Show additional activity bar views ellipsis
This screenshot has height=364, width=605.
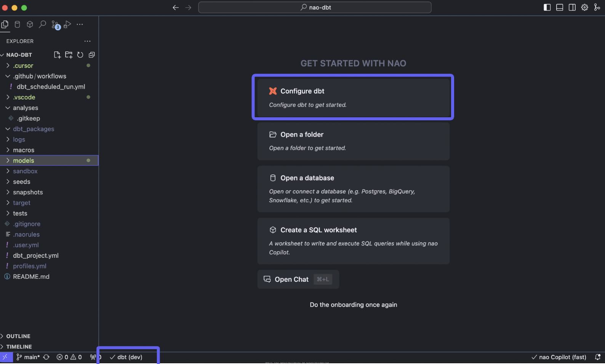pyautogui.click(x=80, y=24)
